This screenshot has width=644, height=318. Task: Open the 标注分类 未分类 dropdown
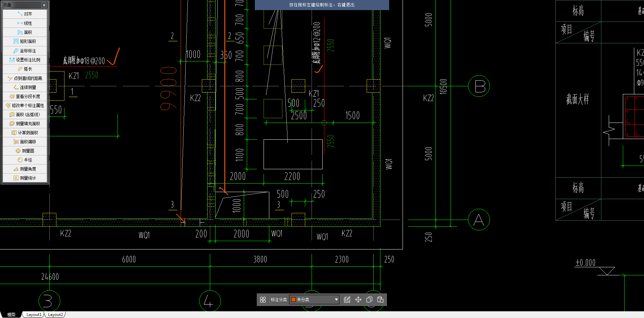(314, 300)
